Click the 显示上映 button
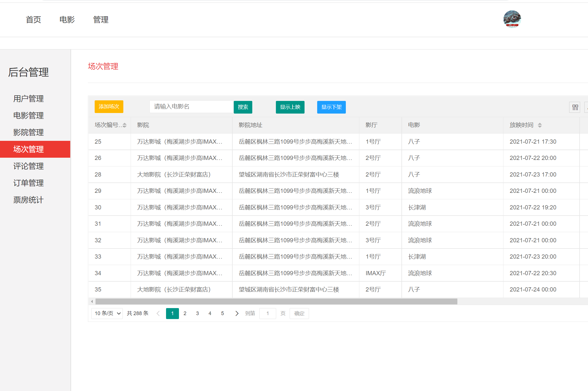 [290, 107]
